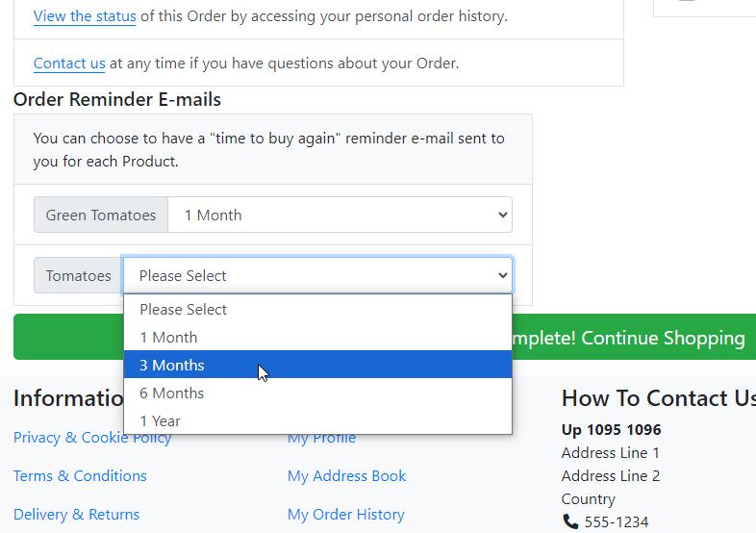Open the Green Tomatoes reminder dropdown
This screenshot has height=533, width=756.
pyautogui.click(x=340, y=215)
